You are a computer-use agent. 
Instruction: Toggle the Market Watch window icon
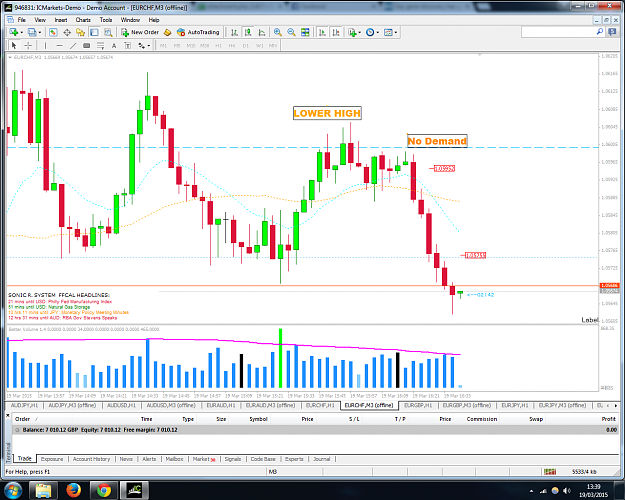53,32
